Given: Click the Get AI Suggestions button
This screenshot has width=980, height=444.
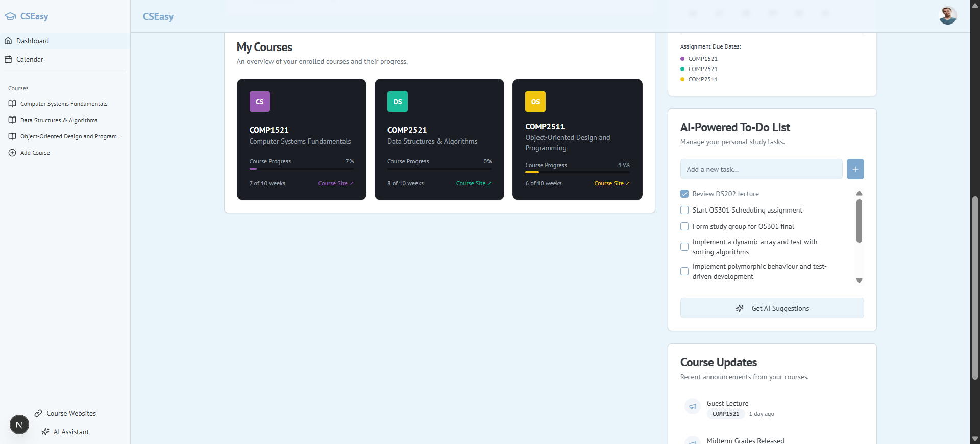Looking at the screenshot, I should (772, 308).
